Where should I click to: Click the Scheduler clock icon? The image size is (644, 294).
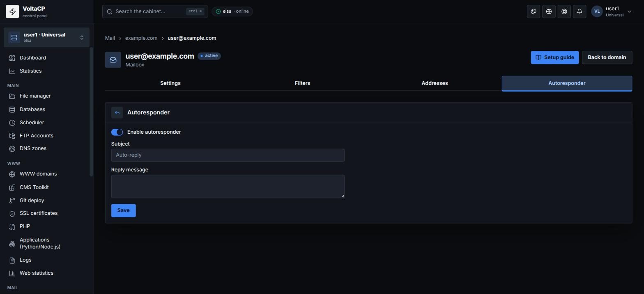12,123
